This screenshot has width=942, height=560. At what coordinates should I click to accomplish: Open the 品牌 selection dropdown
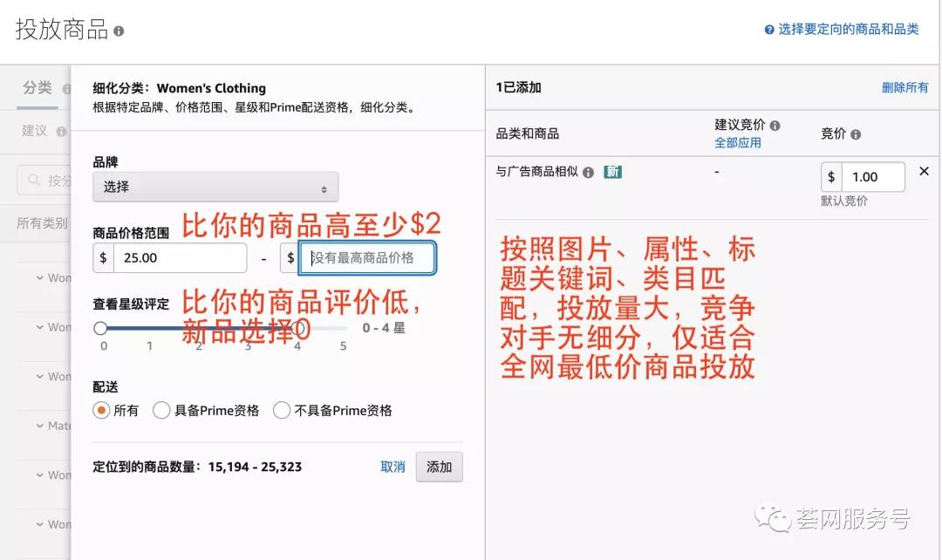click(x=215, y=187)
